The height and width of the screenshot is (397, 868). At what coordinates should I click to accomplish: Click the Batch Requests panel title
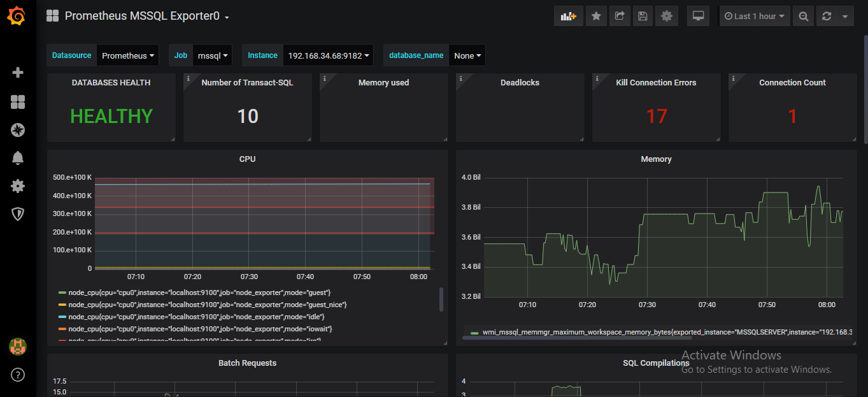coord(248,363)
